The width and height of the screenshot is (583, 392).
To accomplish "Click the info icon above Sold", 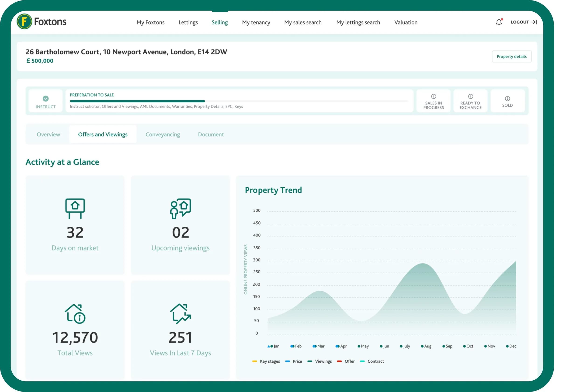I will tap(507, 99).
